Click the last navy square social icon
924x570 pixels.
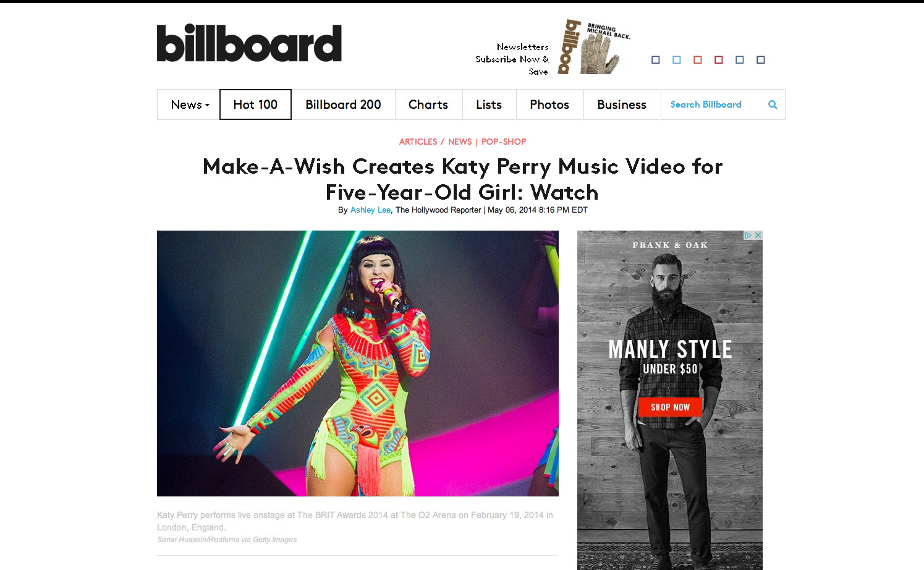[761, 60]
